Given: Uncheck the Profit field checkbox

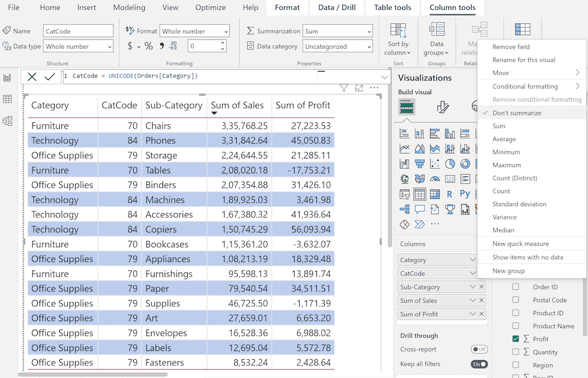Looking at the screenshot, I should click(x=515, y=339).
